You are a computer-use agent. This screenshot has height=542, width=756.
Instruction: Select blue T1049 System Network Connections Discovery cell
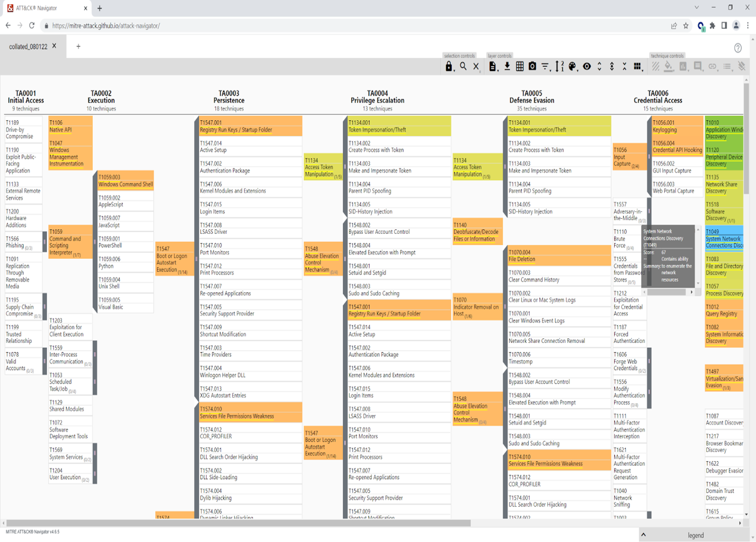tap(724, 239)
